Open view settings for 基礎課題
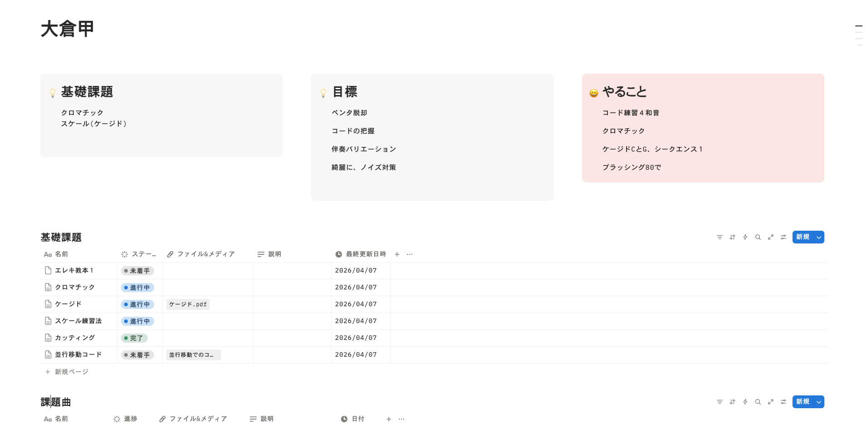This screenshot has height=425, width=868. pos(783,237)
